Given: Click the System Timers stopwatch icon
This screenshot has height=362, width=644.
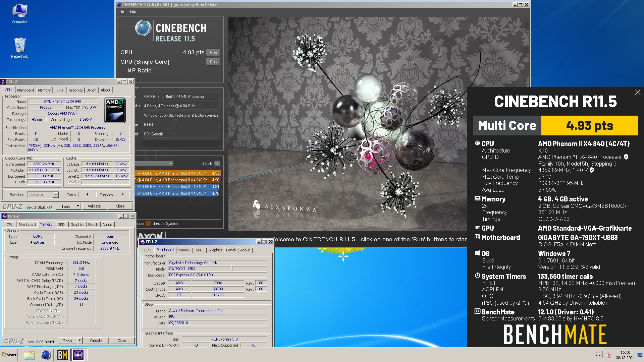Looking at the screenshot, I should click(477, 276).
